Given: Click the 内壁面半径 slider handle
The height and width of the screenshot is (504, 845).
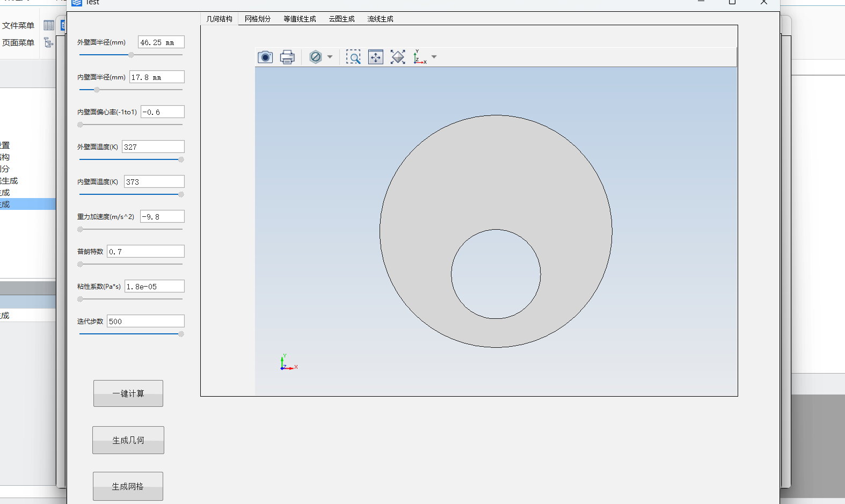Looking at the screenshot, I should (97, 90).
